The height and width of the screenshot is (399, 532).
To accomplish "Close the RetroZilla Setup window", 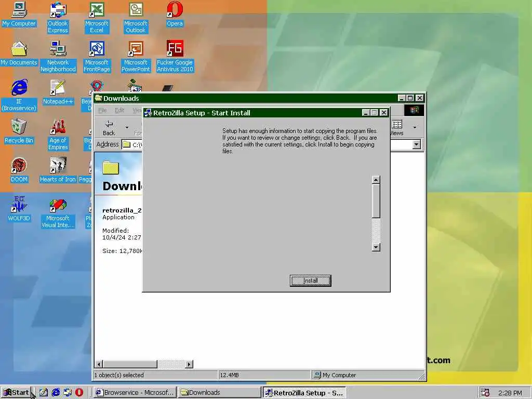I will pos(384,113).
